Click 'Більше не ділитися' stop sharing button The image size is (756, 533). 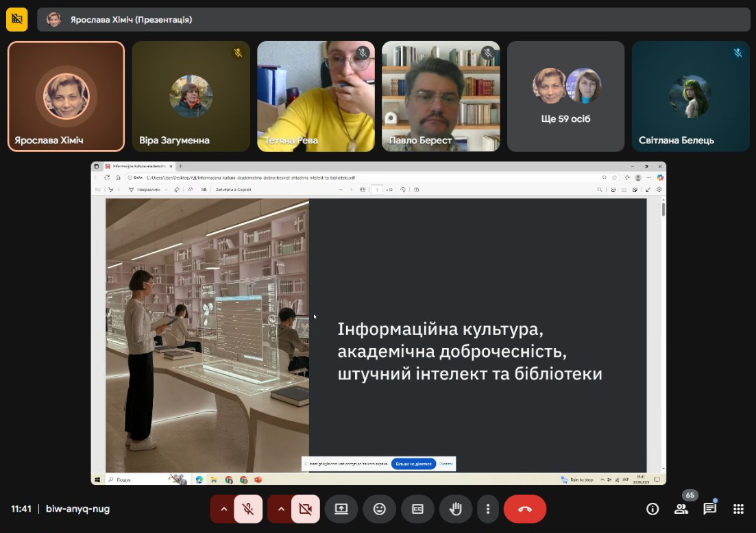414,464
